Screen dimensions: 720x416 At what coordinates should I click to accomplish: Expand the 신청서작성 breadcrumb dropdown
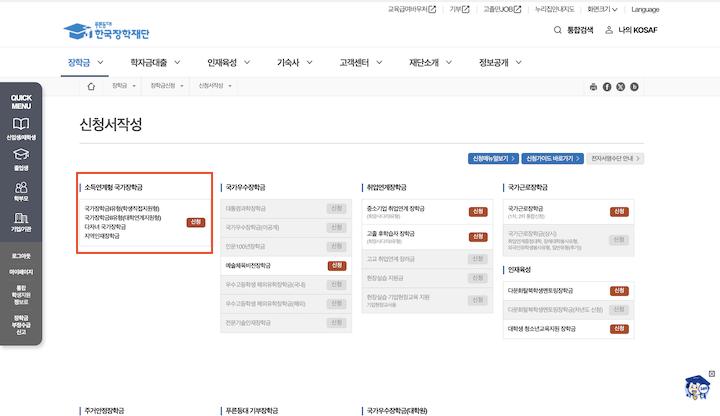coord(215,87)
